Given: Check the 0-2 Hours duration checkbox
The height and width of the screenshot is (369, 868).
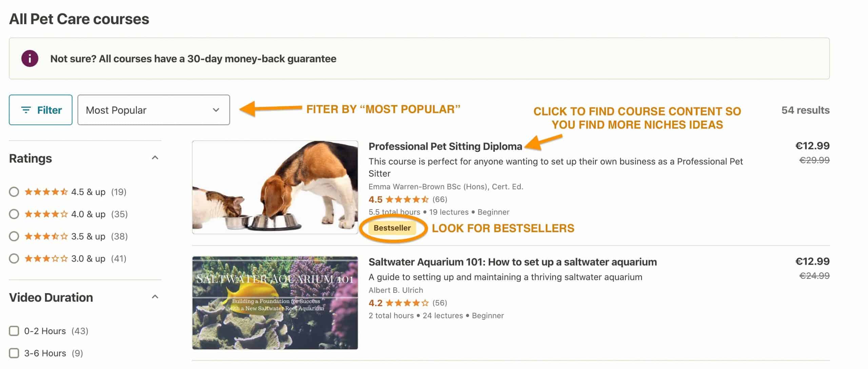Looking at the screenshot, I should (14, 331).
